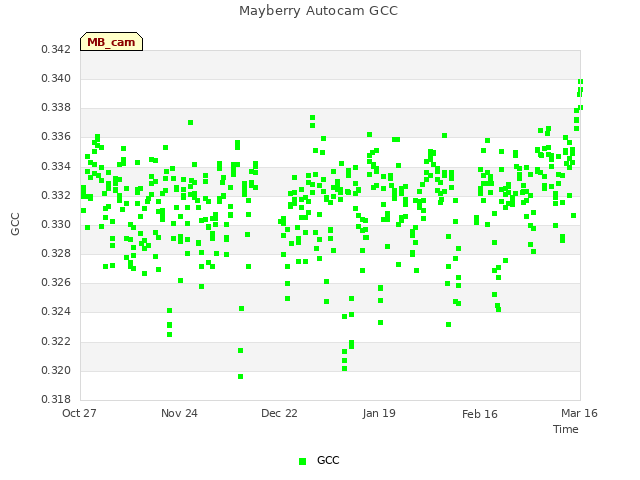Click the 0.342 y-axis value
The image size is (640, 480).
click(56, 49)
